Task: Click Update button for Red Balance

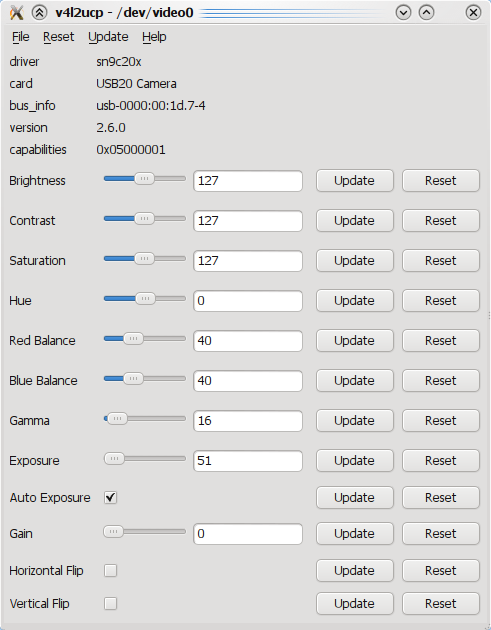Action: click(354, 341)
